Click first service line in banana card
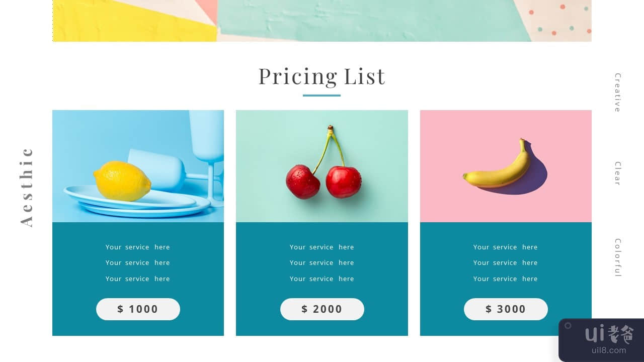Viewport: 644px width, 362px height. (x=506, y=247)
